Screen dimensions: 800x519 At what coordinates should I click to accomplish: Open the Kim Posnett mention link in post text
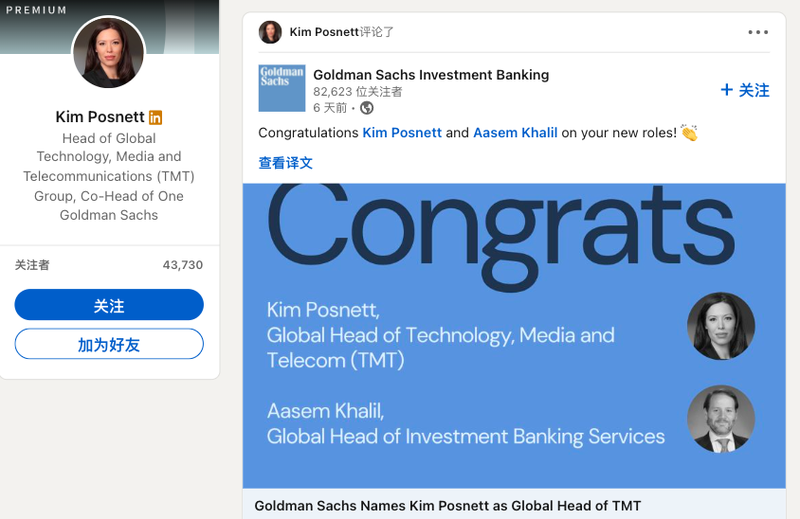point(401,132)
